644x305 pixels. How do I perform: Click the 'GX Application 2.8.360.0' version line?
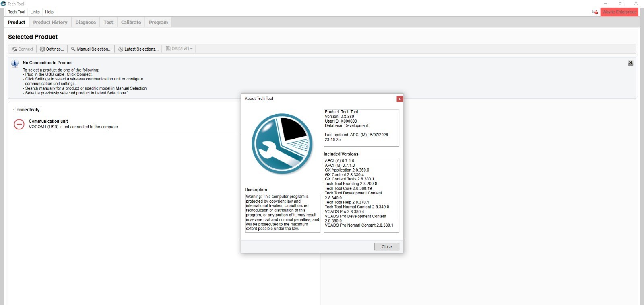[x=347, y=170]
